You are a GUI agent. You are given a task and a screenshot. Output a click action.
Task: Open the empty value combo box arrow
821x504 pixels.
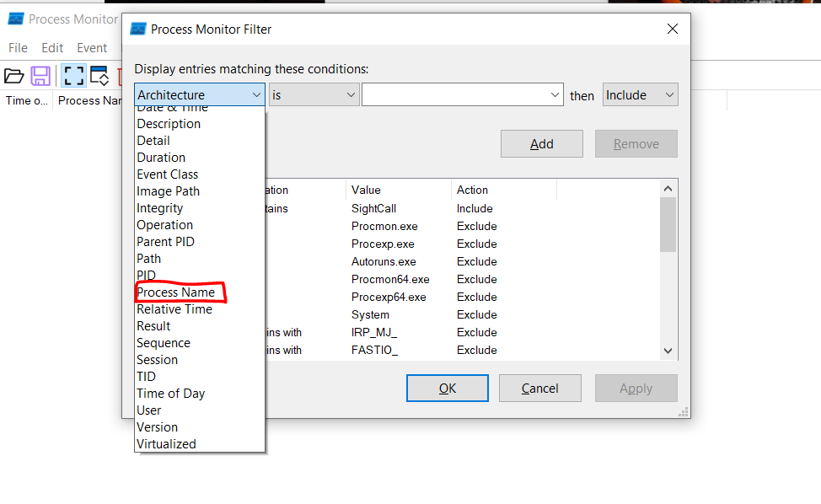(x=555, y=94)
